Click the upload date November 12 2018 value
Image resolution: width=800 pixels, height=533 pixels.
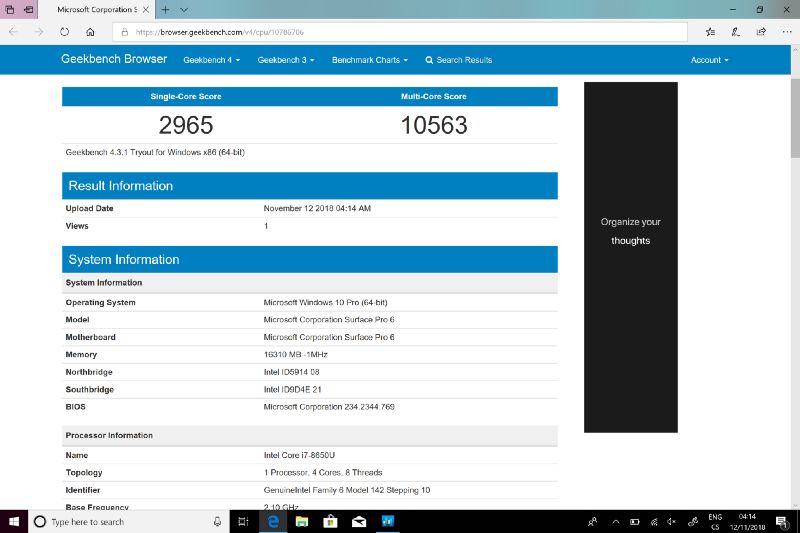point(317,208)
